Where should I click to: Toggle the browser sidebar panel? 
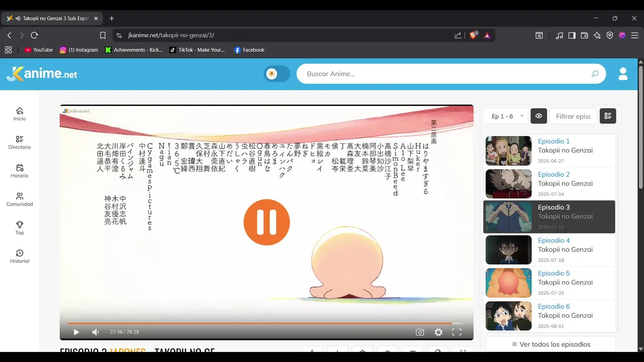(x=572, y=35)
